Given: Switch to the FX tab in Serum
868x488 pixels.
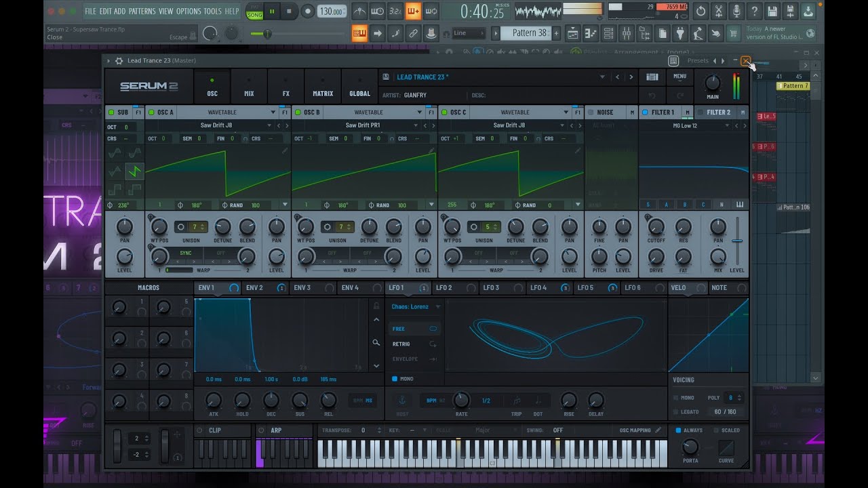Looking at the screenshot, I should 285,86.
